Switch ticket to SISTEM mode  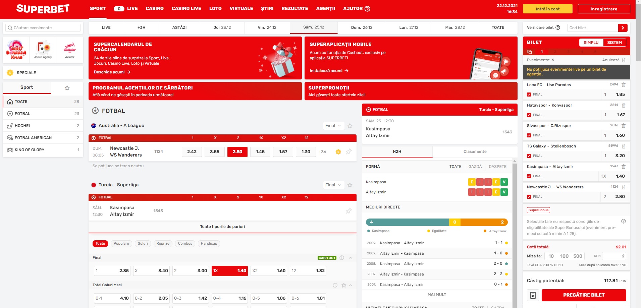click(614, 43)
